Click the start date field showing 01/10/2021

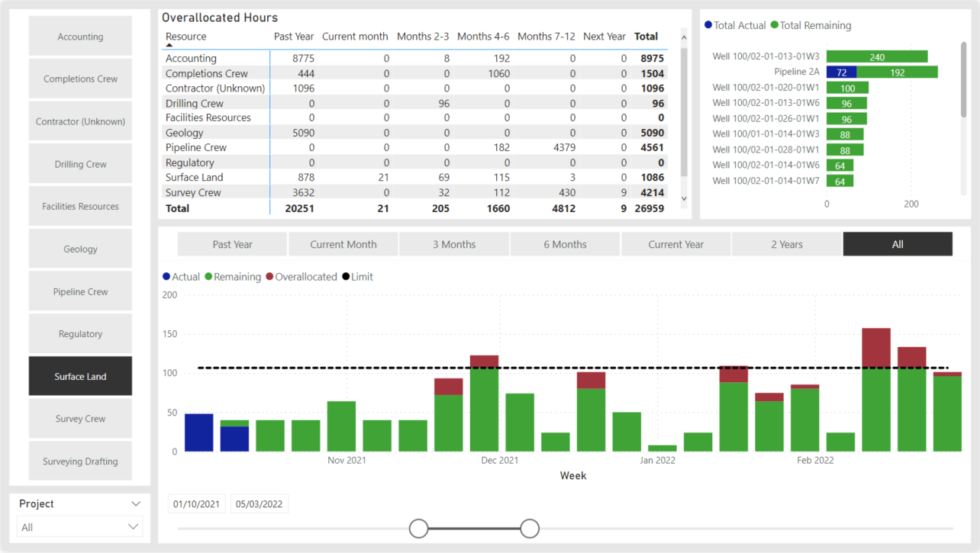click(197, 504)
